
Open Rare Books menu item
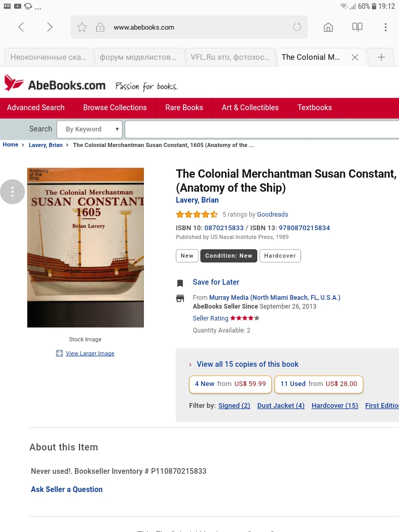click(184, 108)
